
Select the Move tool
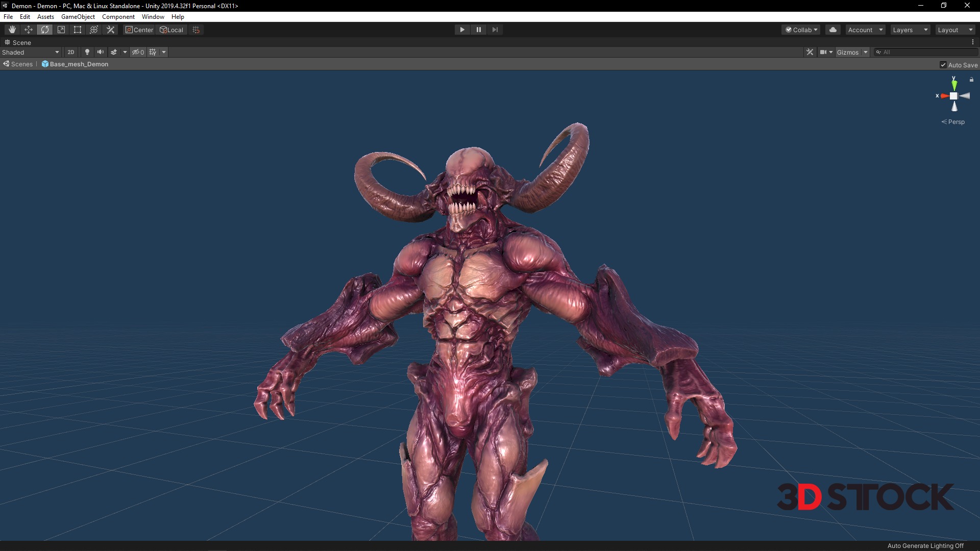point(29,30)
